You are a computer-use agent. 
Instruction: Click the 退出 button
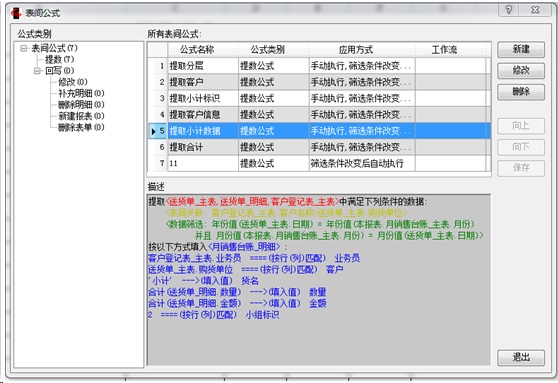coord(521,357)
